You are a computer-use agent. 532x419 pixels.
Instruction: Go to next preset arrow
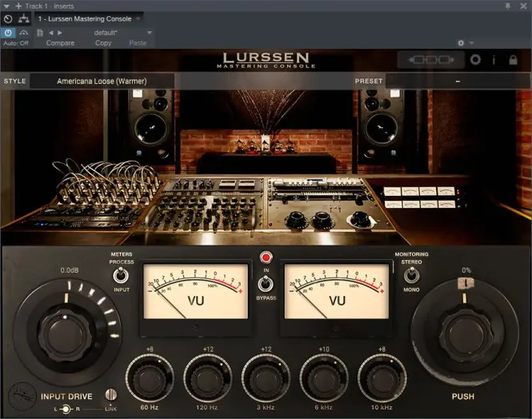(x=60, y=33)
